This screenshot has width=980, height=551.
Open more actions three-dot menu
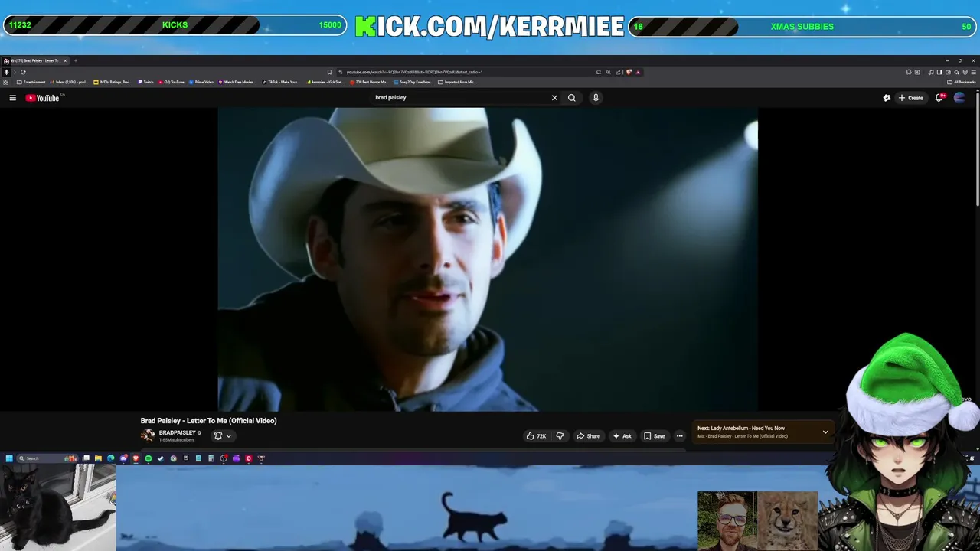click(679, 436)
